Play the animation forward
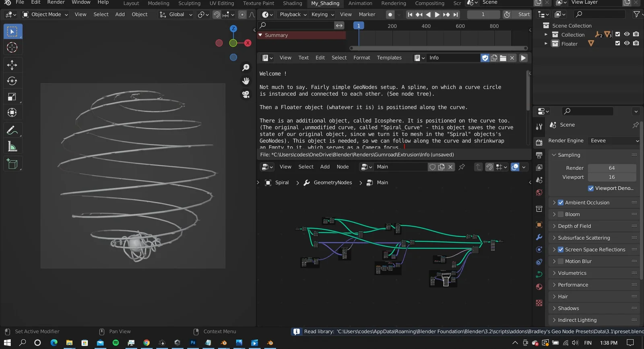Image resolution: width=644 pixels, height=349 pixels. point(437,15)
